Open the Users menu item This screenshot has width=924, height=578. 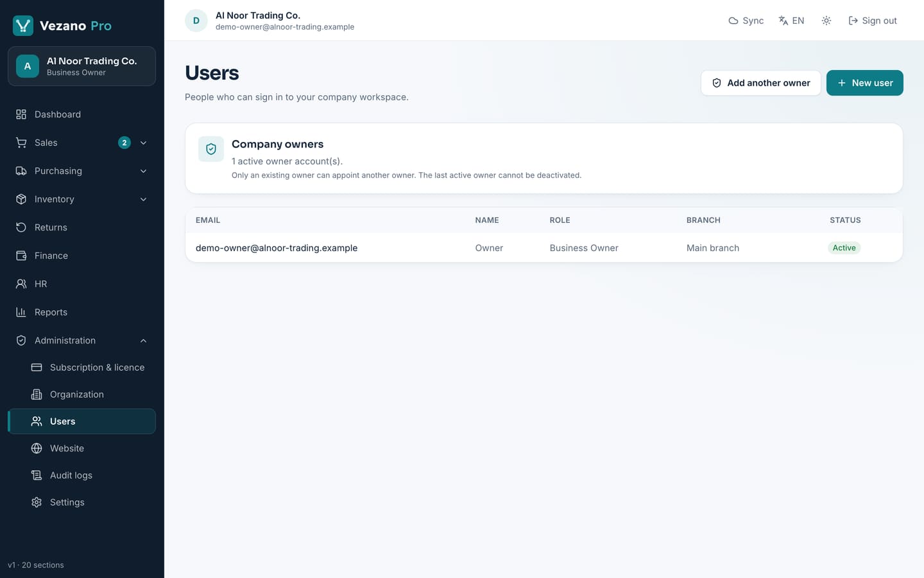81,421
